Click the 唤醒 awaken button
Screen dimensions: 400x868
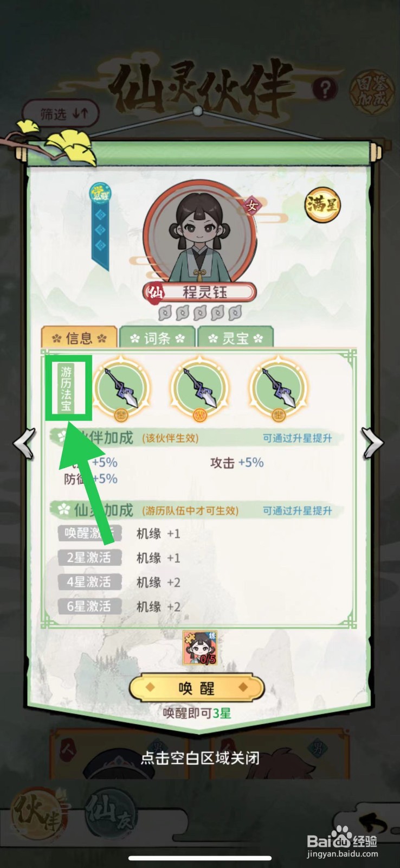[x=196, y=688]
